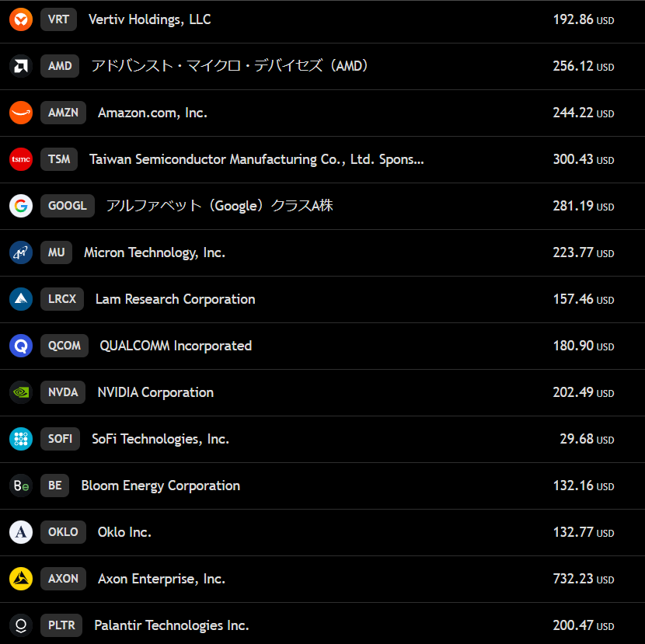Click the GOOGL ticker badge

pos(68,206)
